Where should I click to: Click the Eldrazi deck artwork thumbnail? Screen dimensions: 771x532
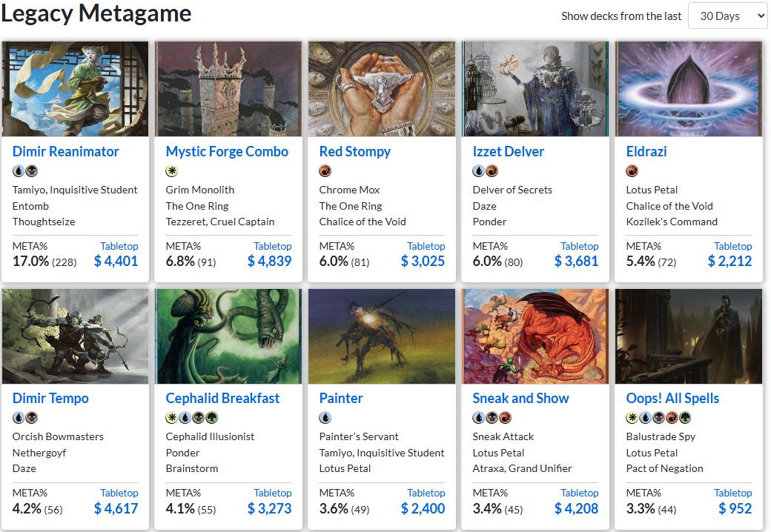point(688,89)
